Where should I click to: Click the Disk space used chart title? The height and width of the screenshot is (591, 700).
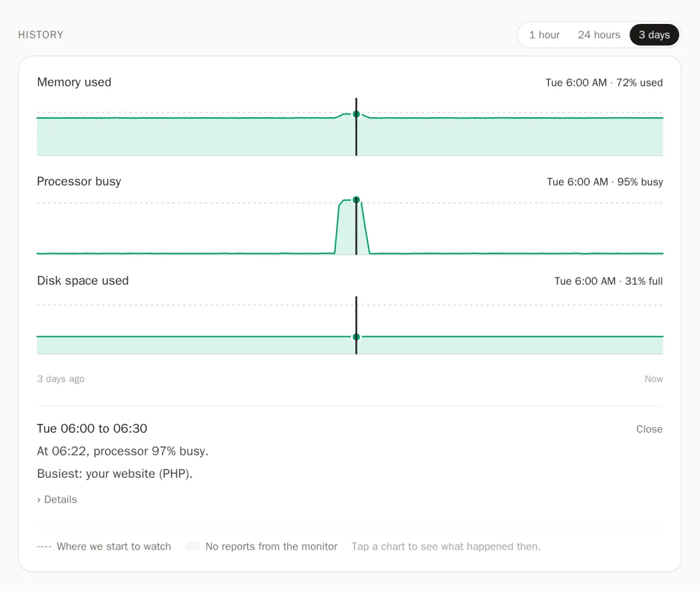[83, 281]
